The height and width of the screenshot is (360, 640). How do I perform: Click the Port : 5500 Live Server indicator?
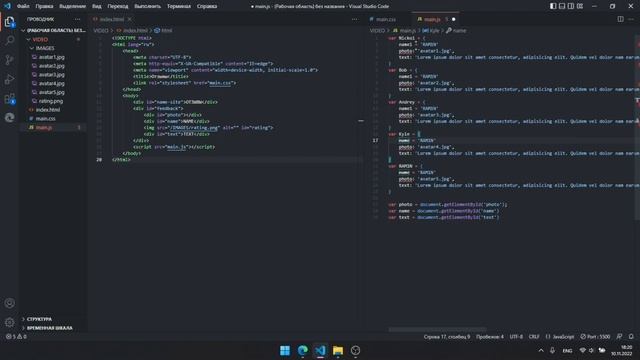[595, 337]
